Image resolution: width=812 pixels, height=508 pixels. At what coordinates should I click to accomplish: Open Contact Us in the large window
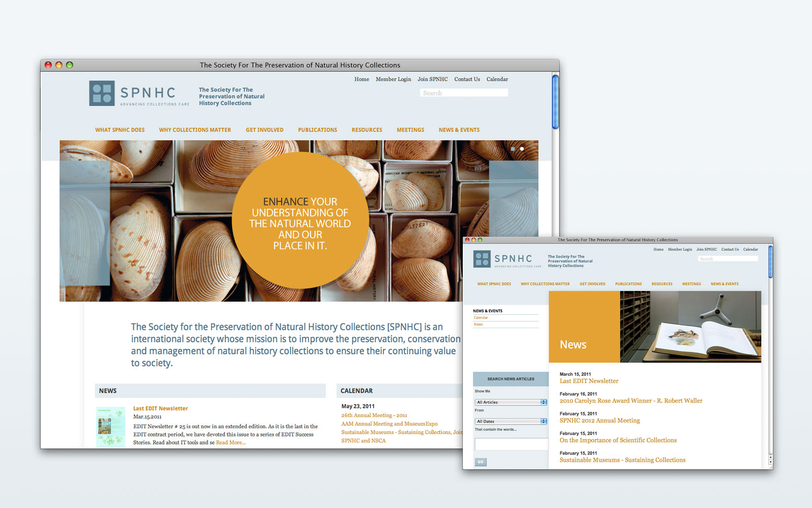pos(467,79)
